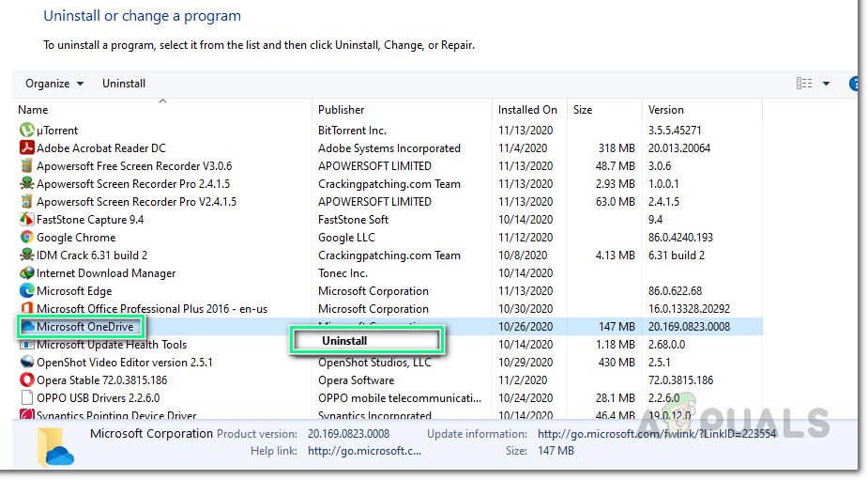Select the Microsoft Edge icon
Image resolution: width=868 pixels, height=480 pixels.
(x=27, y=291)
